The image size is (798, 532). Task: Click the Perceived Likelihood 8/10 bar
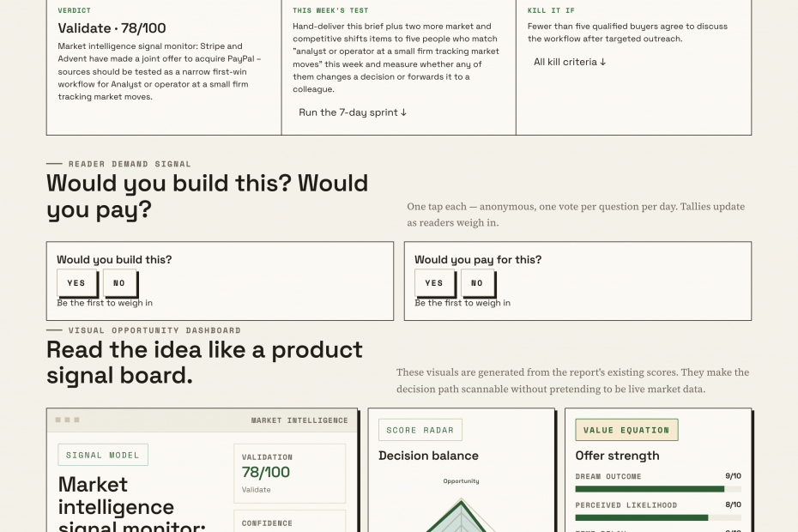658,517
